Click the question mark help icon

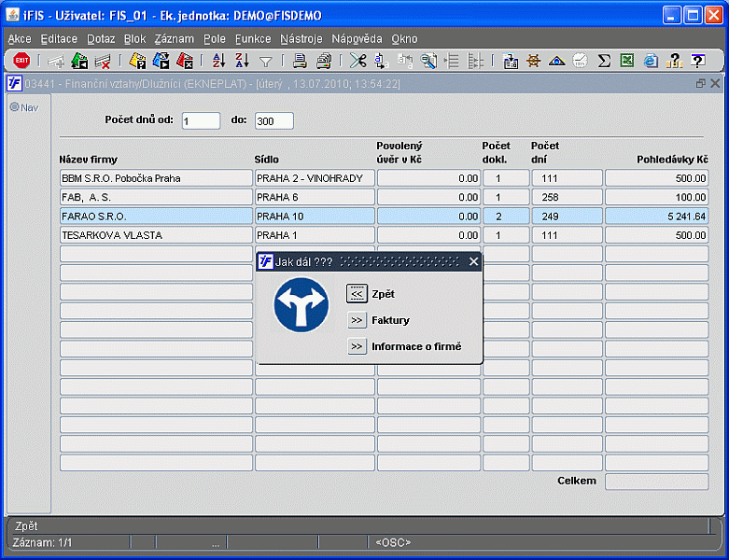pos(697,61)
